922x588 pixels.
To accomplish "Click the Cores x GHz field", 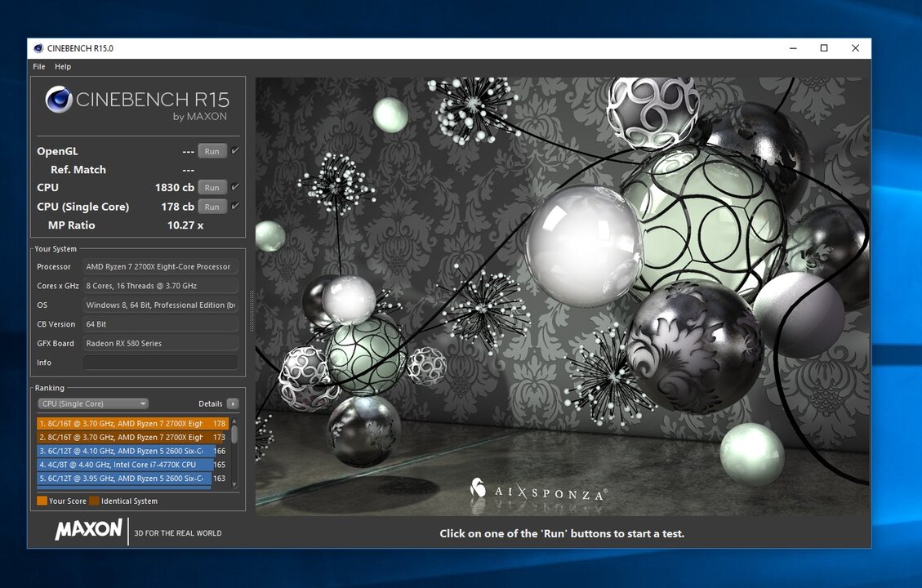I will (x=161, y=286).
